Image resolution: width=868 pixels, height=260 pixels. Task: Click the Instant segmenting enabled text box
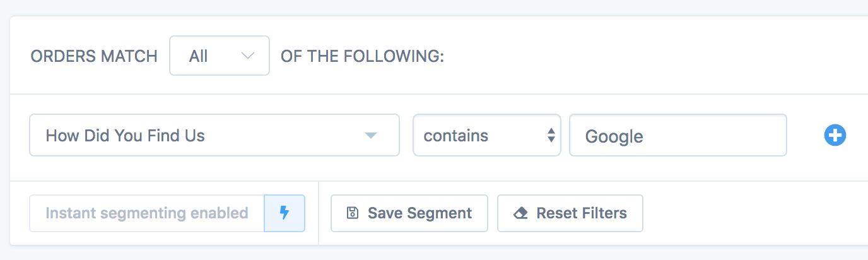147,213
